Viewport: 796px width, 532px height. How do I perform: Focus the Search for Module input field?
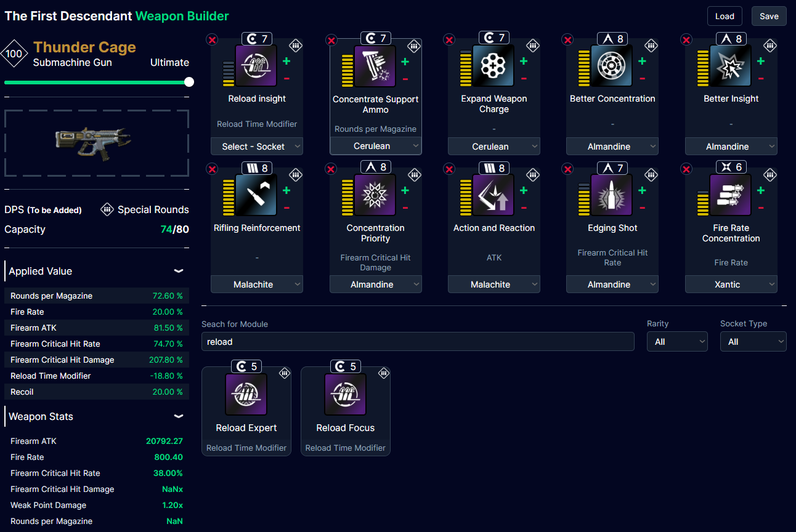click(x=418, y=342)
